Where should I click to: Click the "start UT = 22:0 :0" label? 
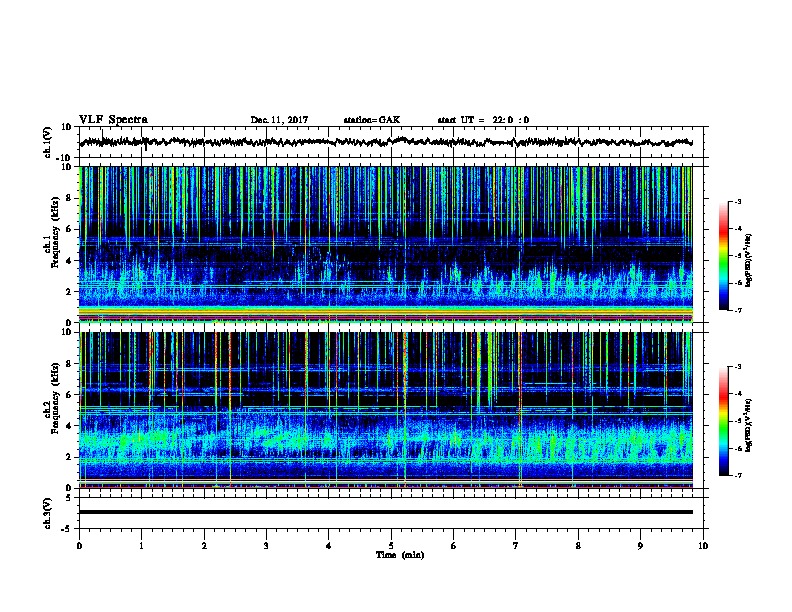click(483, 120)
